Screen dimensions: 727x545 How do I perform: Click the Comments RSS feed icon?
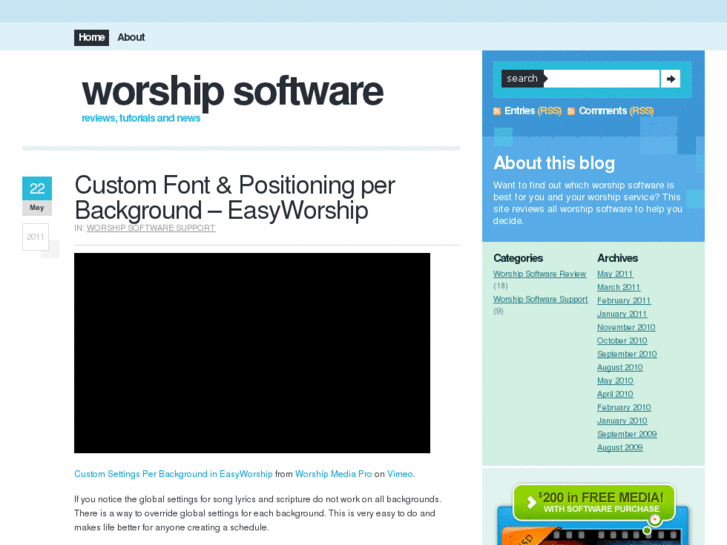click(571, 111)
